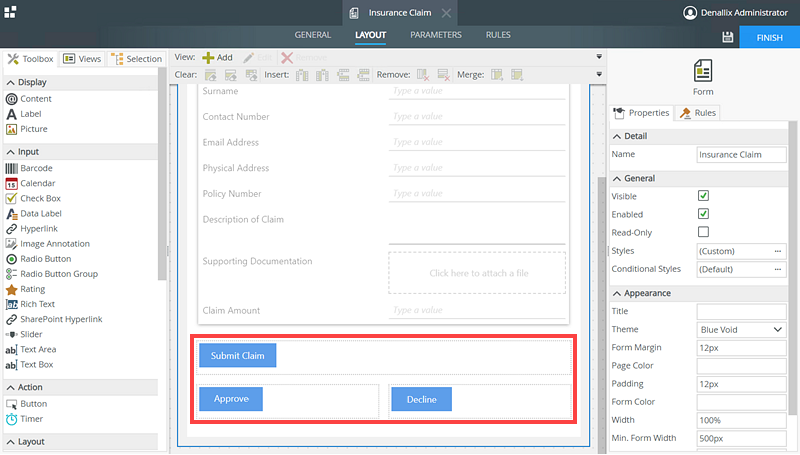Collapse the Appearance properties section
This screenshot has width=800, height=455.
[x=616, y=293]
